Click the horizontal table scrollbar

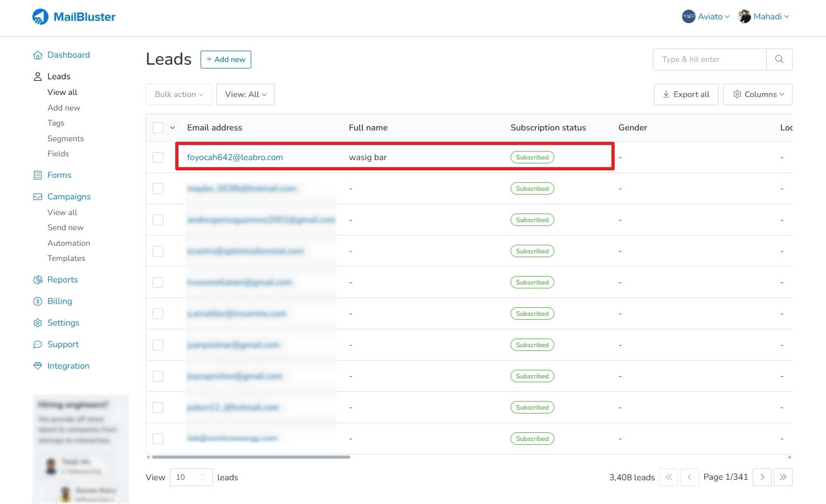(251, 457)
